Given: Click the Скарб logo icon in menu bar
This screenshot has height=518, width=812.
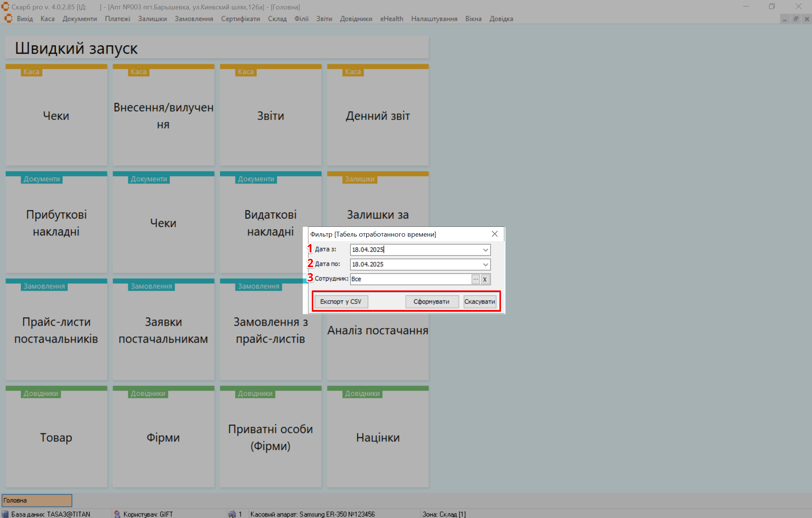Looking at the screenshot, I should pyautogui.click(x=8, y=18).
